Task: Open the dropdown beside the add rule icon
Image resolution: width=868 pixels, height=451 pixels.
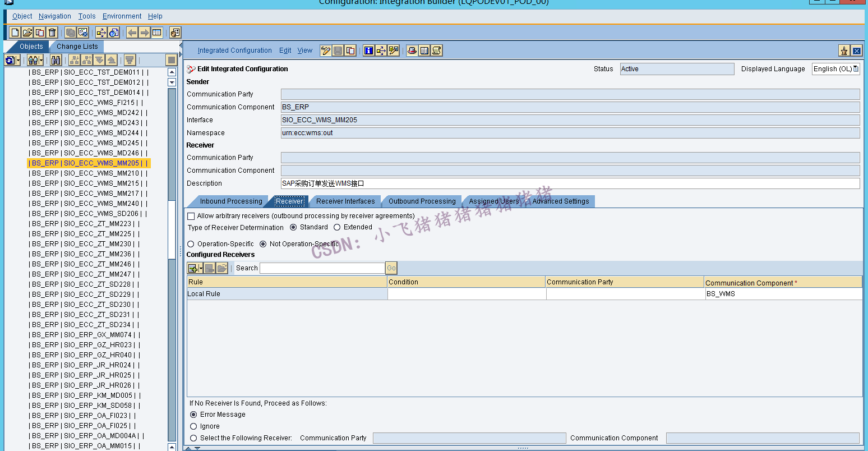Action: tap(200, 268)
